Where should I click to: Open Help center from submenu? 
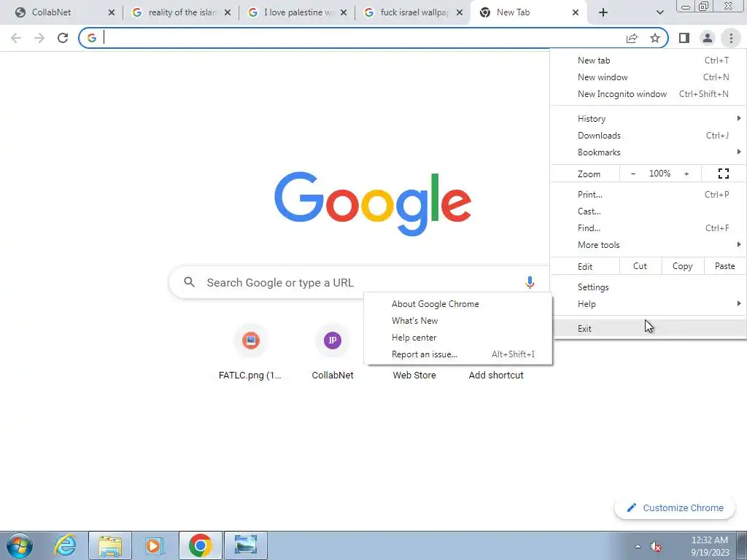[x=458, y=338]
